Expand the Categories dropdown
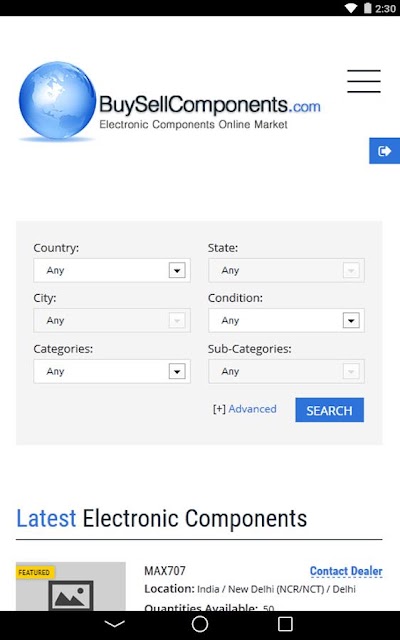The height and width of the screenshot is (640, 400). pyautogui.click(x=112, y=371)
